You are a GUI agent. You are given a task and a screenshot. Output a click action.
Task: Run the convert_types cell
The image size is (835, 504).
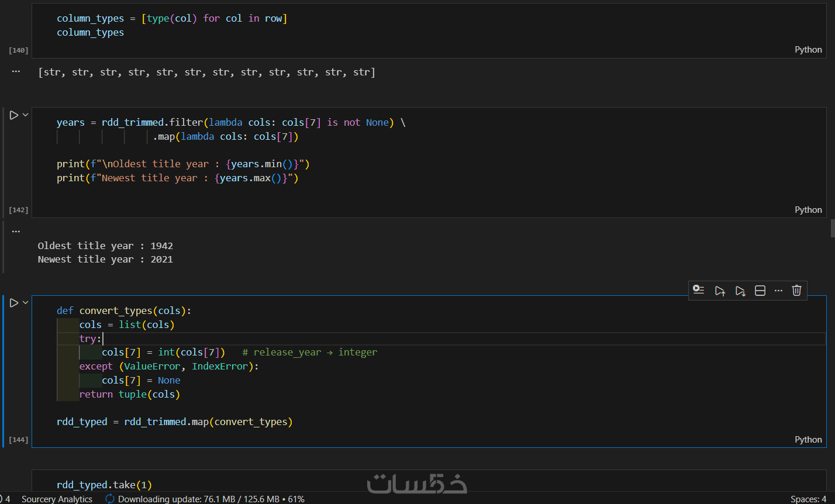(x=14, y=303)
